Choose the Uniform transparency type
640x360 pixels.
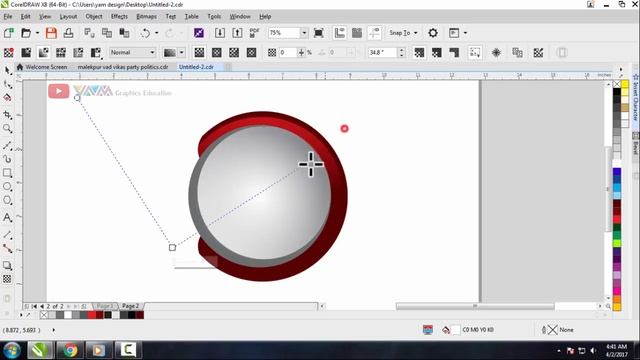click(26, 53)
